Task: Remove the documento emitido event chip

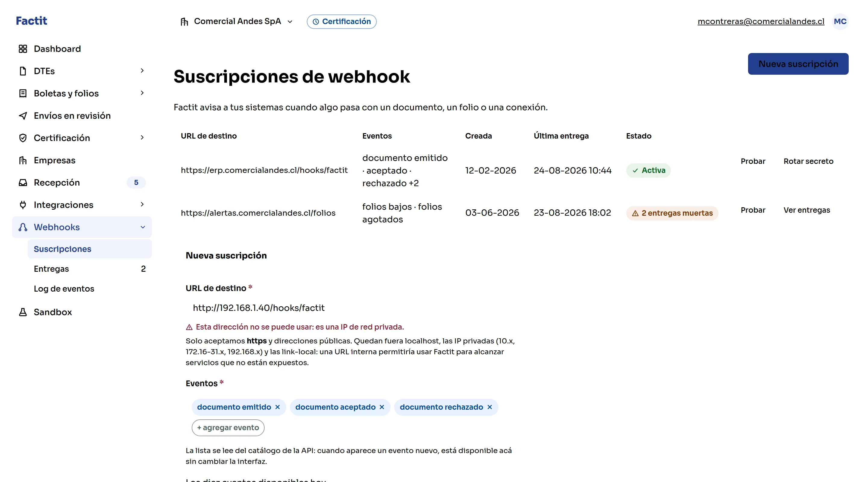Action: 277,407
